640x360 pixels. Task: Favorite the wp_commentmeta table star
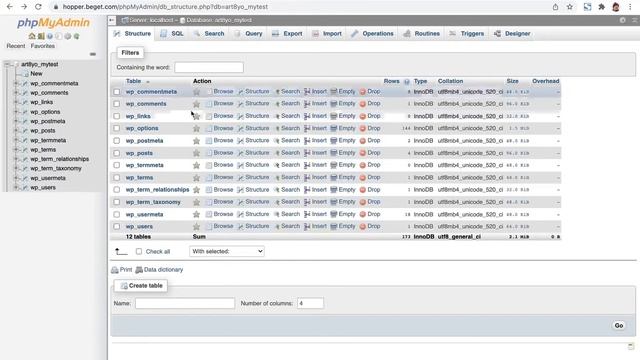[196, 92]
